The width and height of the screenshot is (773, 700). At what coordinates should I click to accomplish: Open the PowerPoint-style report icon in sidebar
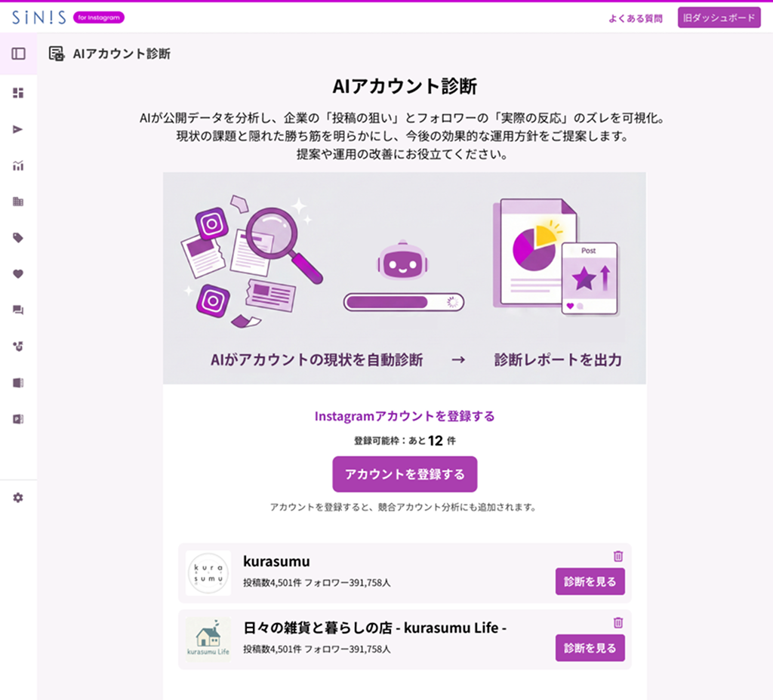point(18,419)
